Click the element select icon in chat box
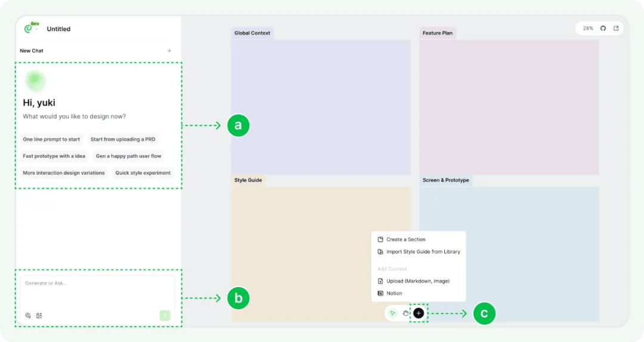 28,316
